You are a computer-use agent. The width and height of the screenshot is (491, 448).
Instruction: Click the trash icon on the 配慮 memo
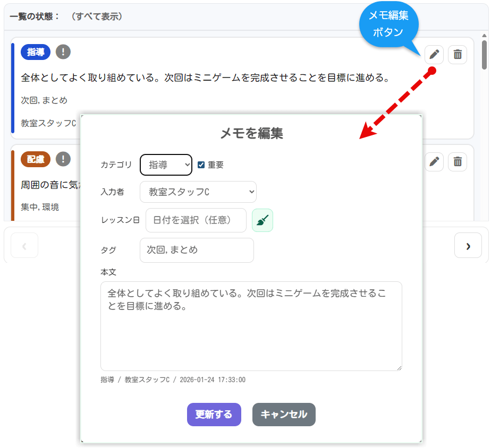click(458, 161)
